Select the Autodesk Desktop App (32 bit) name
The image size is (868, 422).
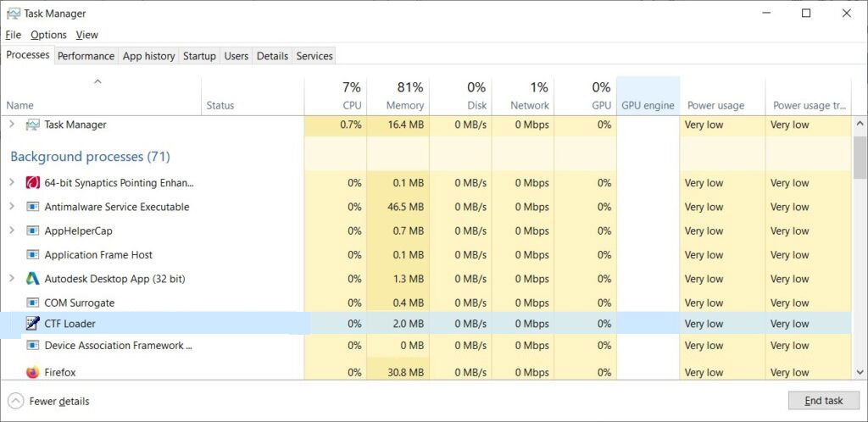(x=114, y=280)
